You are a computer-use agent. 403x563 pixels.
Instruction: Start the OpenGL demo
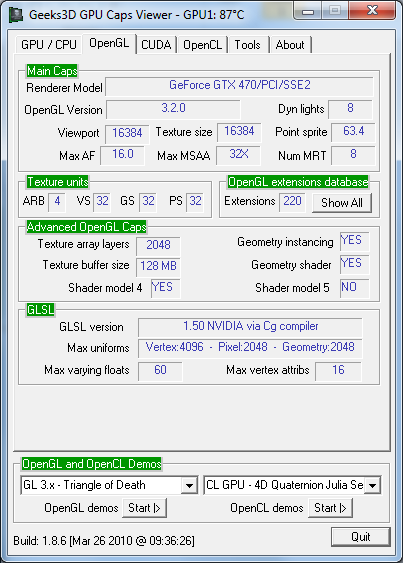tap(144, 508)
